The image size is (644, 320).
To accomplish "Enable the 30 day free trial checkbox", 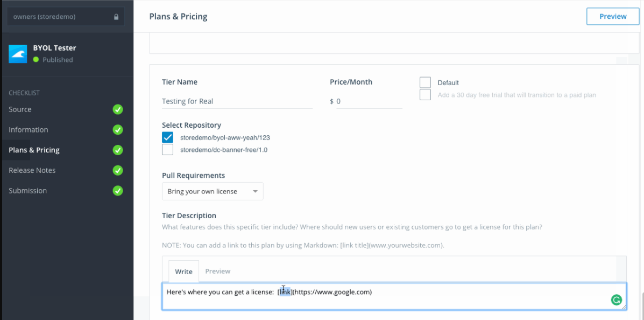I will [426, 95].
